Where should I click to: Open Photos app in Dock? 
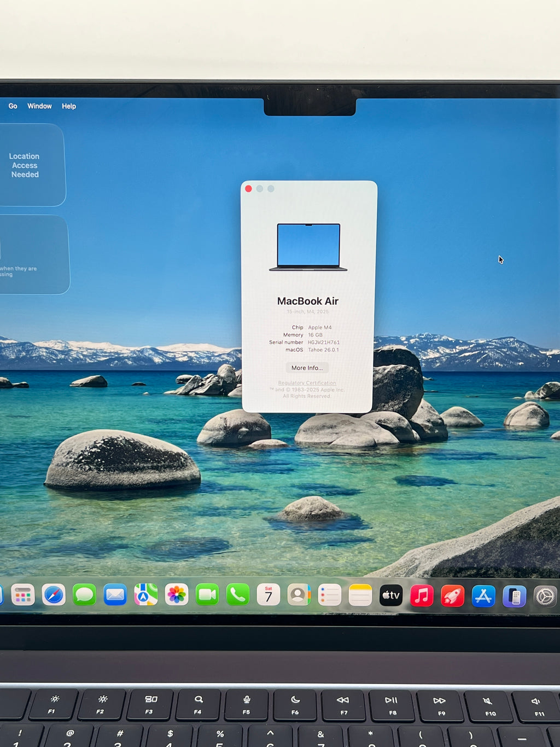pos(177,595)
